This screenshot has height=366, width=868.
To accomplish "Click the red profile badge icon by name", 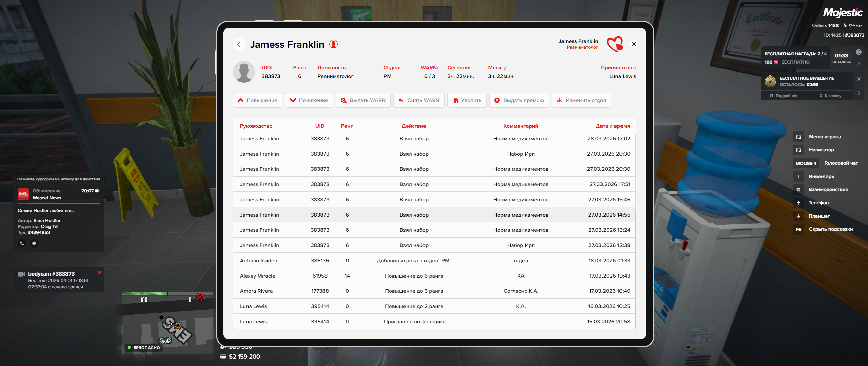I will pos(334,44).
